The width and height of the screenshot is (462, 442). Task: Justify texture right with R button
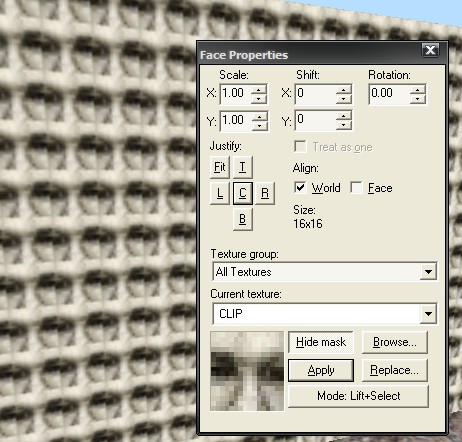point(265,193)
